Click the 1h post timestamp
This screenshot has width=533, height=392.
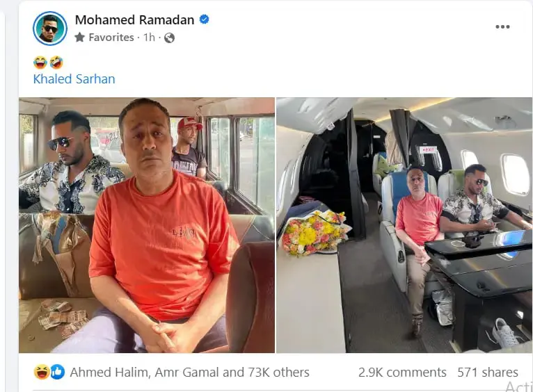click(149, 38)
